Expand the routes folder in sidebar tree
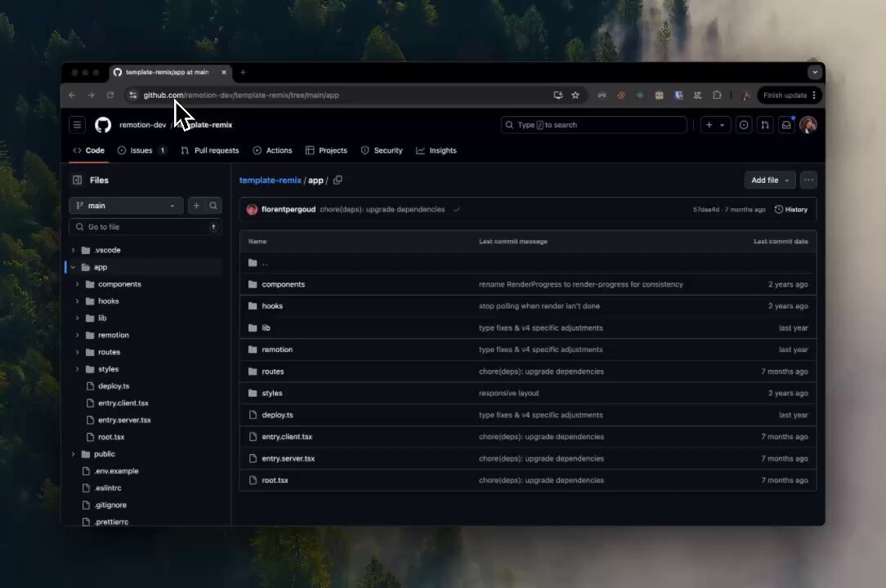 pos(78,352)
